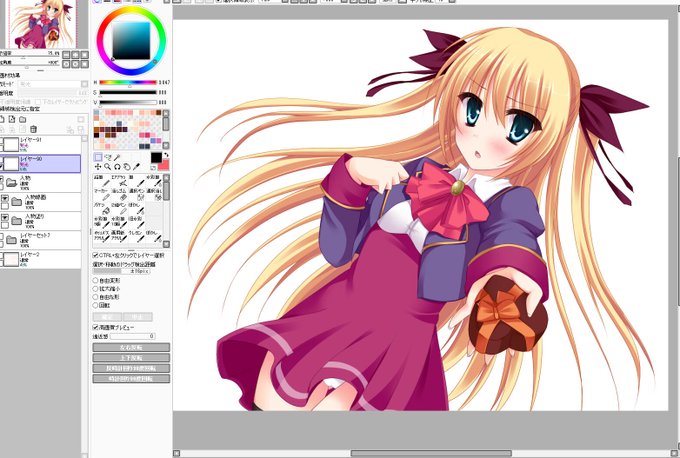Choose the 消しゴム eraser tool

coord(118,194)
